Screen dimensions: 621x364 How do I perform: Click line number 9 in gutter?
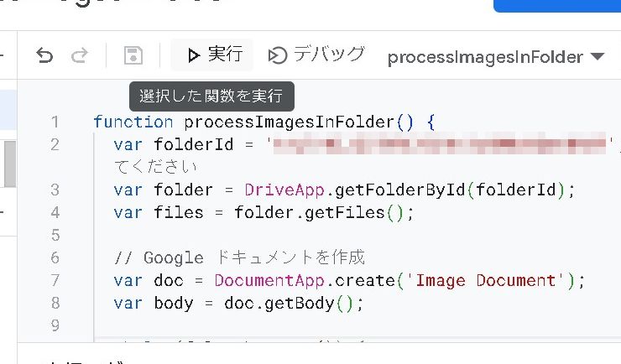pos(55,325)
